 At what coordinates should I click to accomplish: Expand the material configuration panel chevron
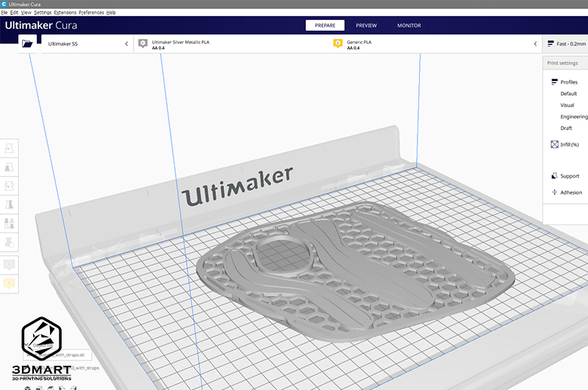pos(535,44)
